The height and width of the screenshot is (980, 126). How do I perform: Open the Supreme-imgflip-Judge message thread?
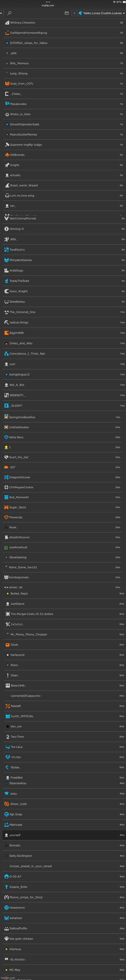(x=64, y=145)
